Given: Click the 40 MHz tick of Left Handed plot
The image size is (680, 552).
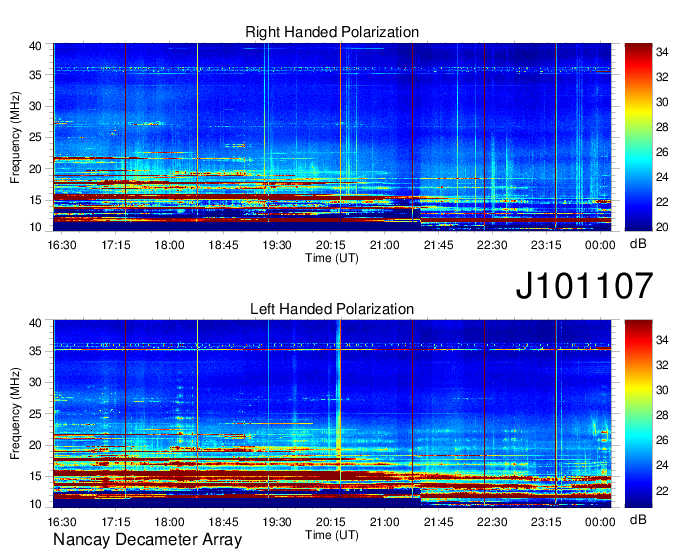Looking at the screenshot, I should (35, 323).
